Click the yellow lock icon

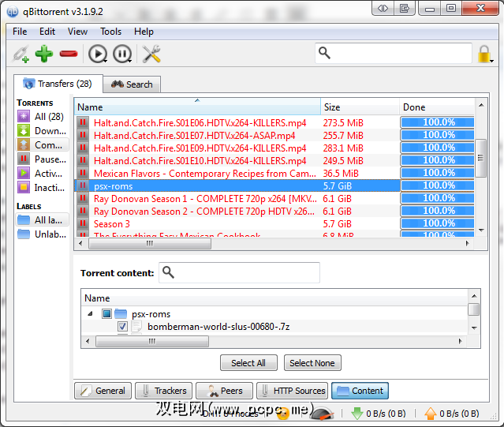[484, 54]
